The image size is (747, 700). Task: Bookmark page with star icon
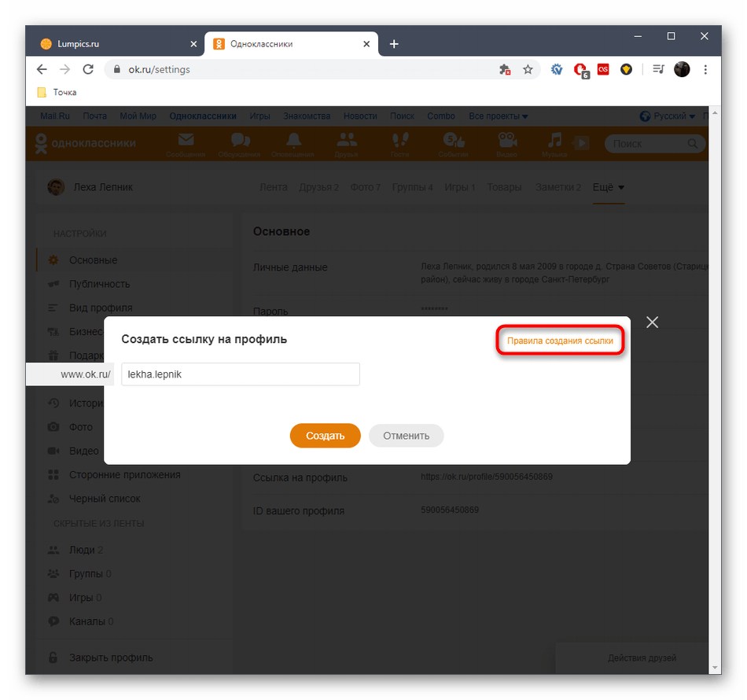pyautogui.click(x=528, y=69)
